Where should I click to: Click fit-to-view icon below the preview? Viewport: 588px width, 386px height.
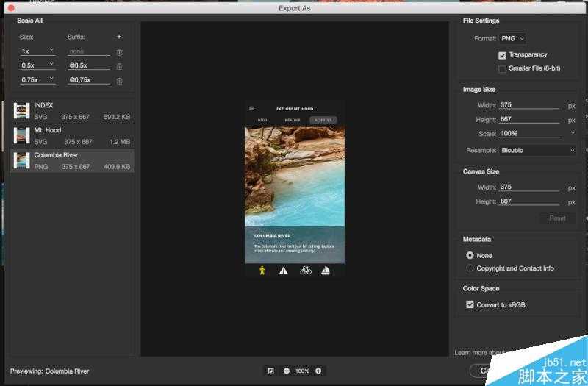click(x=270, y=371)
